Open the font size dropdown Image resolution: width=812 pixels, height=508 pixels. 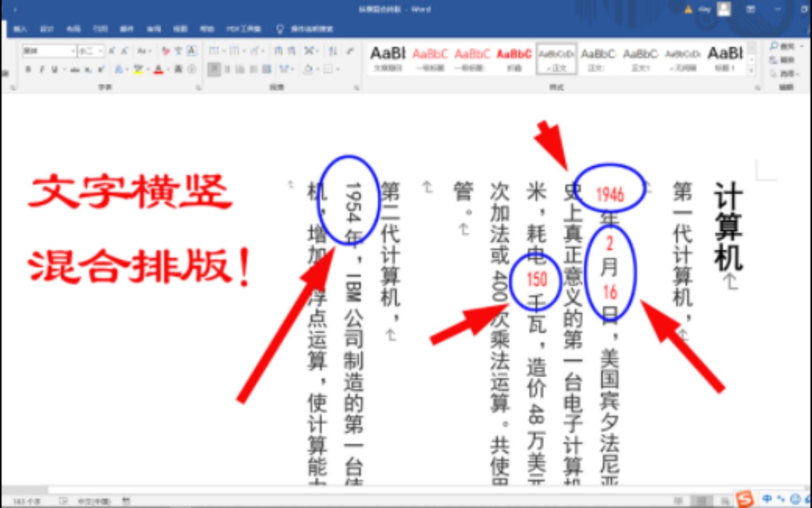pyautogui.click(x=100, y=51)
